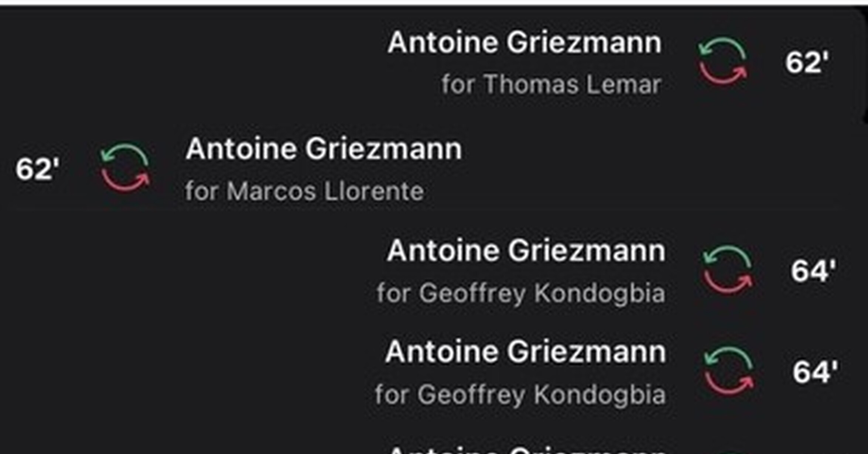Click substitution icon in Marcos Llorente row
The image size is (868, 454).
(x=125, y=167)
